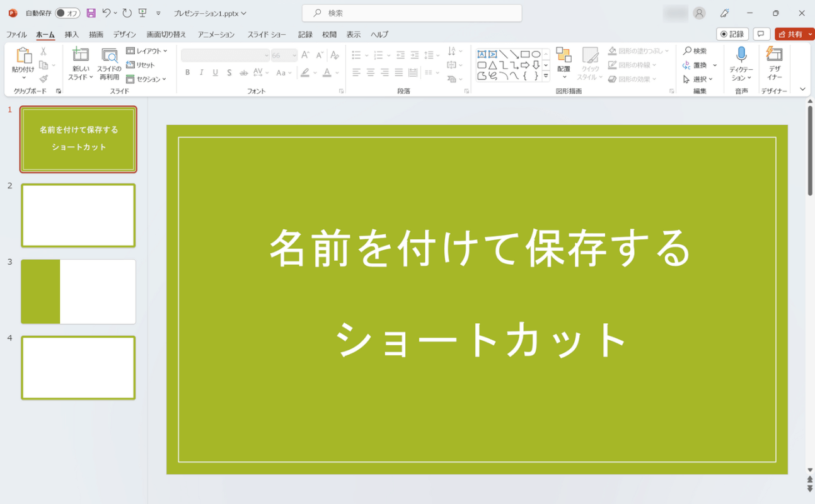Viewport: 815px width, 504px height.
Task: Click the font color A button
Action: [327, 73]
